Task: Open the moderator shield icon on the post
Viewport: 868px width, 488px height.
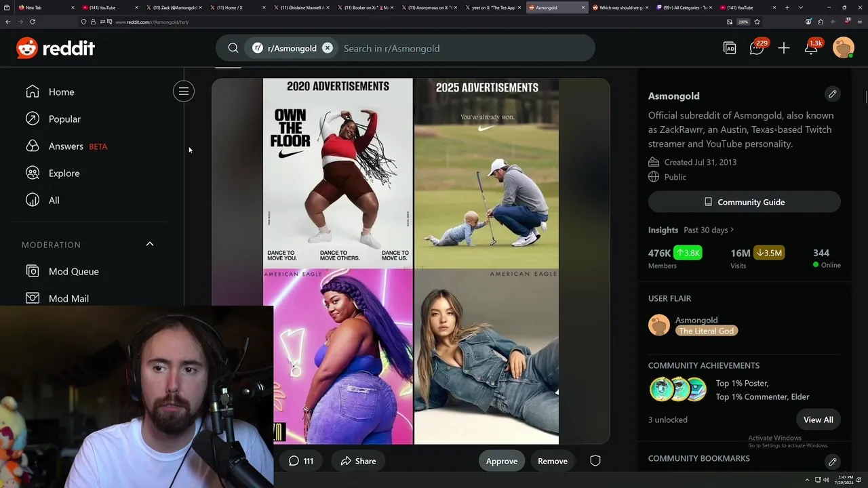Action: [x=595, y=461]
